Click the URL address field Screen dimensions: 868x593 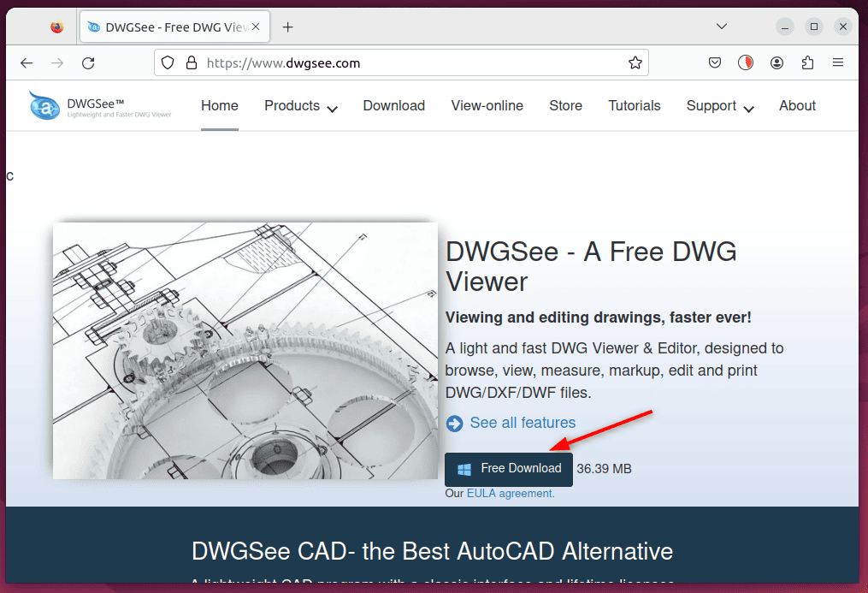(x=401, y=63)
